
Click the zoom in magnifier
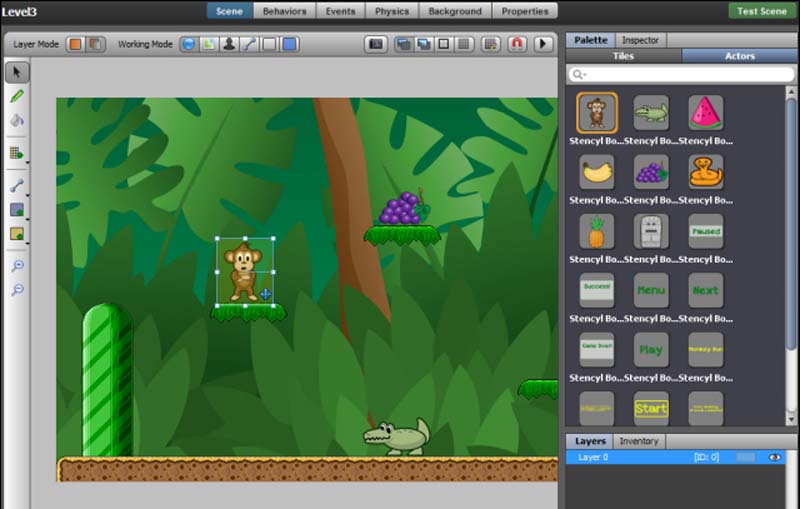tap(17, 265)
